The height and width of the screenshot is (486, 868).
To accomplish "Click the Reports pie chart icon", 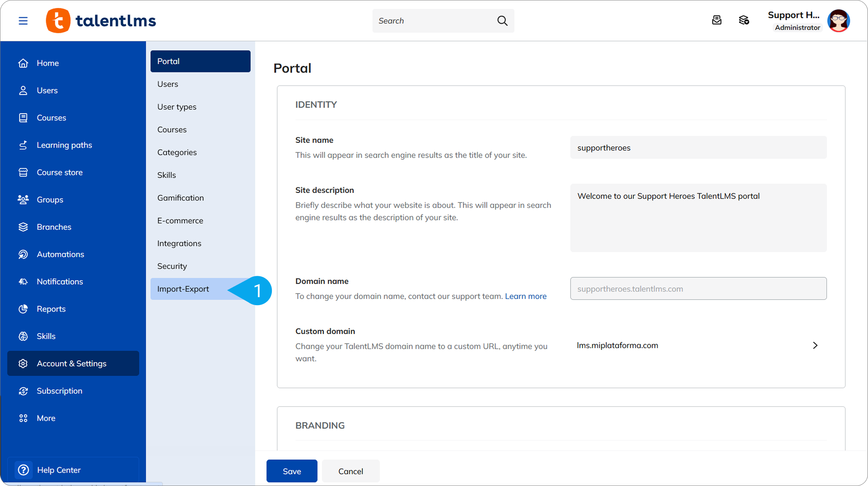I will (23, 309).
